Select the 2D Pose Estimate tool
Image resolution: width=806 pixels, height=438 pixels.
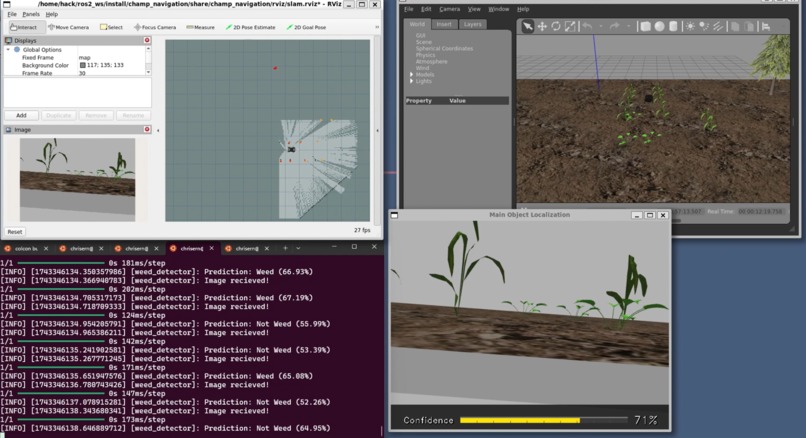[x=250, y=27]
